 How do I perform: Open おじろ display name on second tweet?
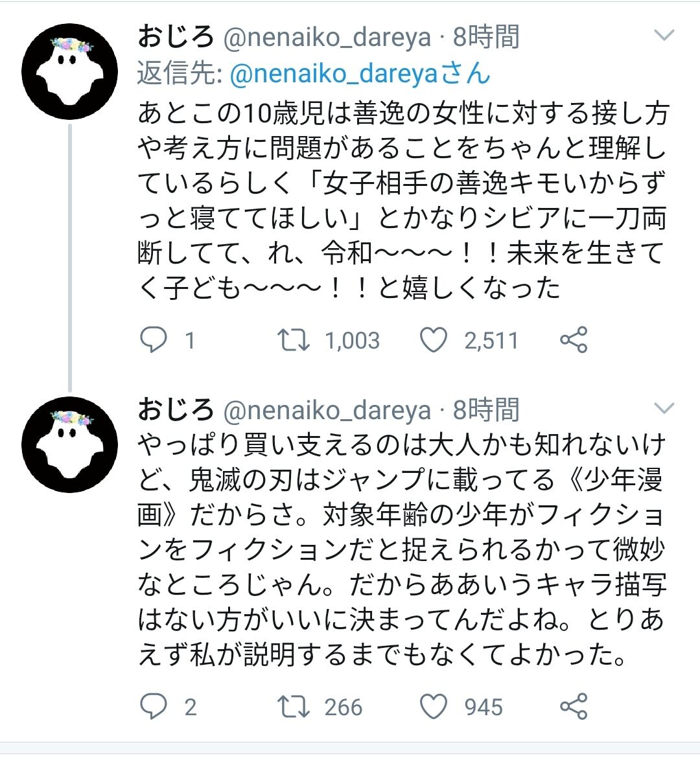coord(176,410)
